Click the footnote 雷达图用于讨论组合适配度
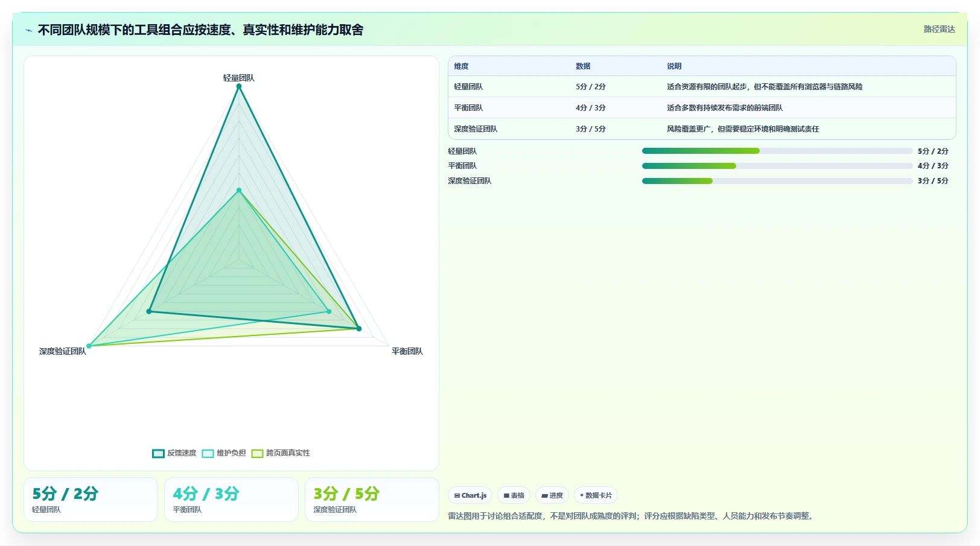The height and width of the screenshot is (546, 980). click(631, 516)
